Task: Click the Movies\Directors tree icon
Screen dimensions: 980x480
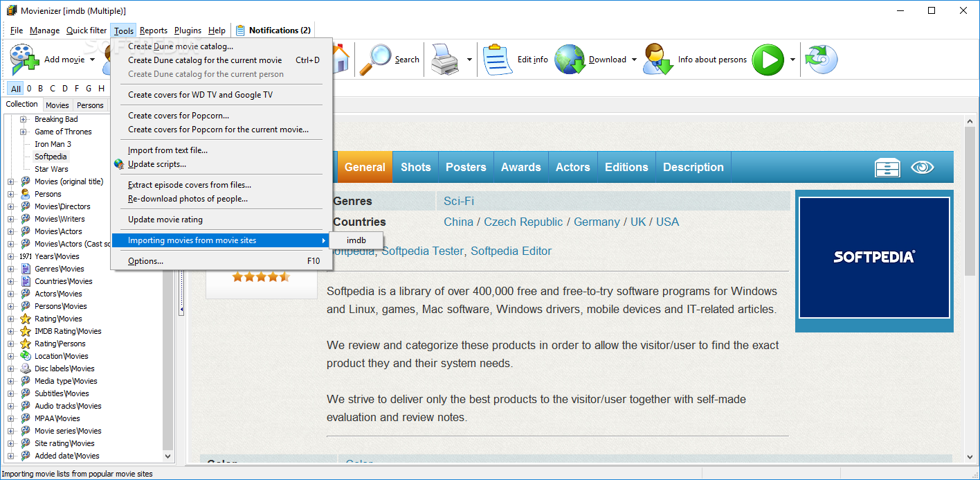Action: coord(26,206)
